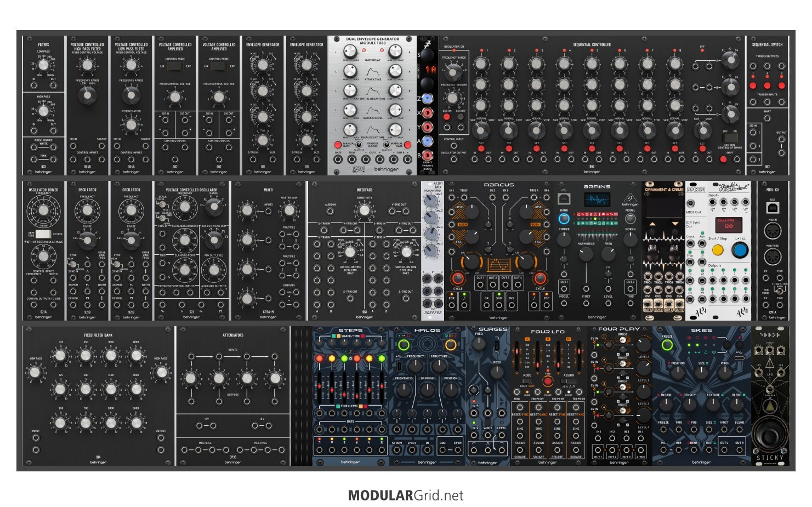812x507 pixels.
Task: Click the Reso knob on the Surges module
Action: click(x=497, y=372)
